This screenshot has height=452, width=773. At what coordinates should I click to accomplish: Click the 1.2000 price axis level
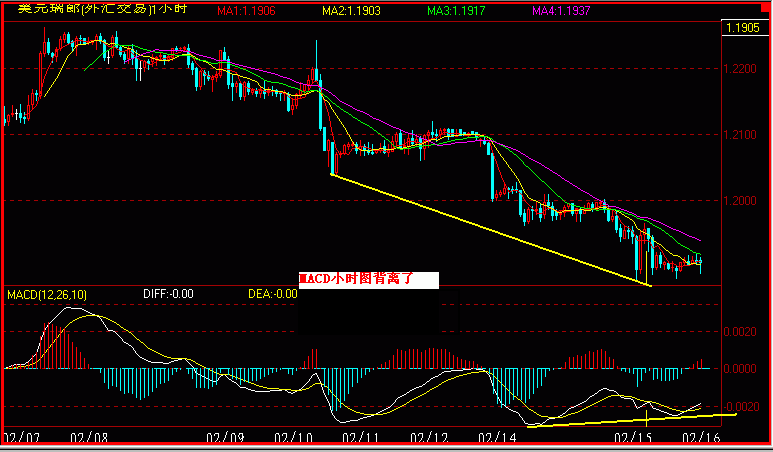pyautogui.click(x=741, y=201)
